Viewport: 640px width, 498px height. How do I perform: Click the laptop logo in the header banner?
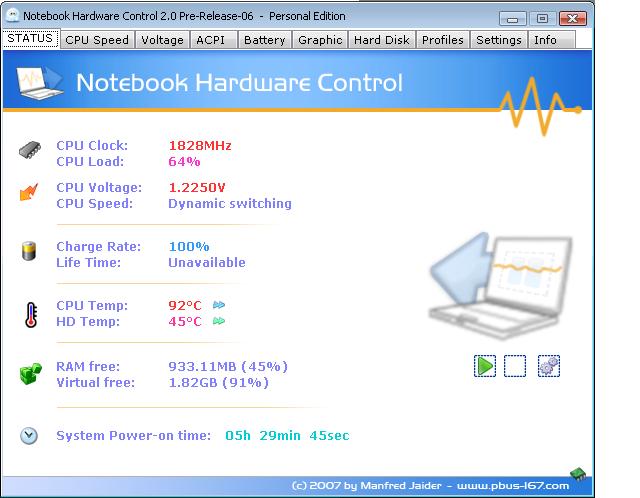coord(40,83)
